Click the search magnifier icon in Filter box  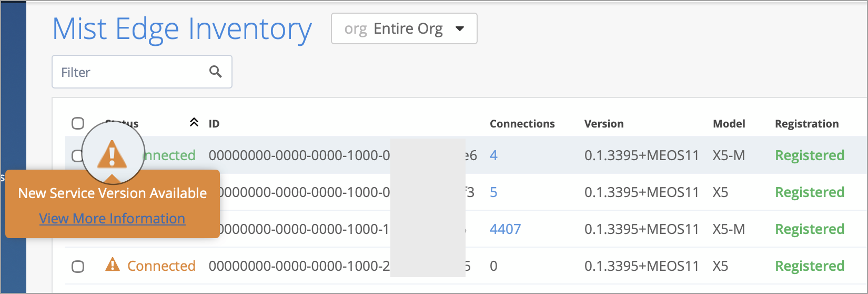pos(215,71)
